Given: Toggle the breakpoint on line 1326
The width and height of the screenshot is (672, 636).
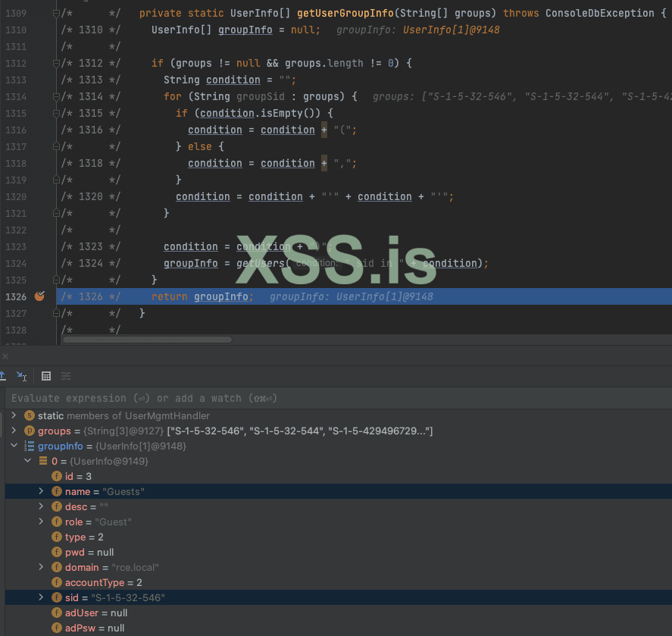Looking at the screenshot, I should pos(39,296).
